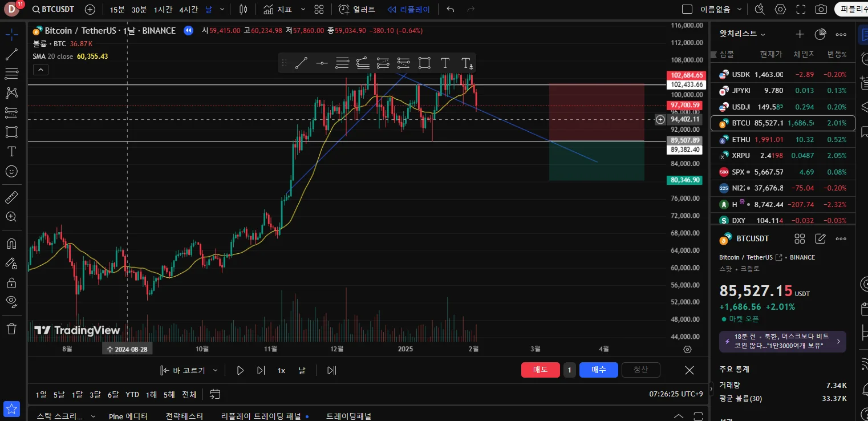Open the 트레이딩패널 tab
The height and width of the screenshot is (421, 868).
[x=348, y=416]
